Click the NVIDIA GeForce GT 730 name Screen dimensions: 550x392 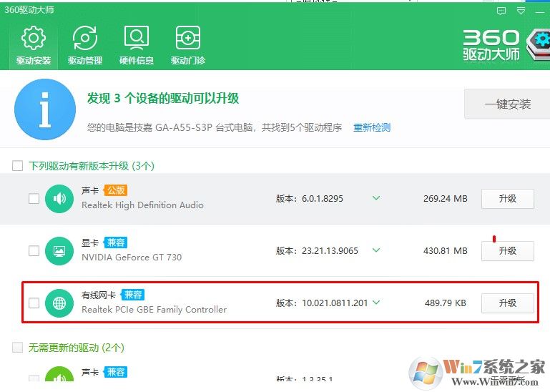point(132,258)
